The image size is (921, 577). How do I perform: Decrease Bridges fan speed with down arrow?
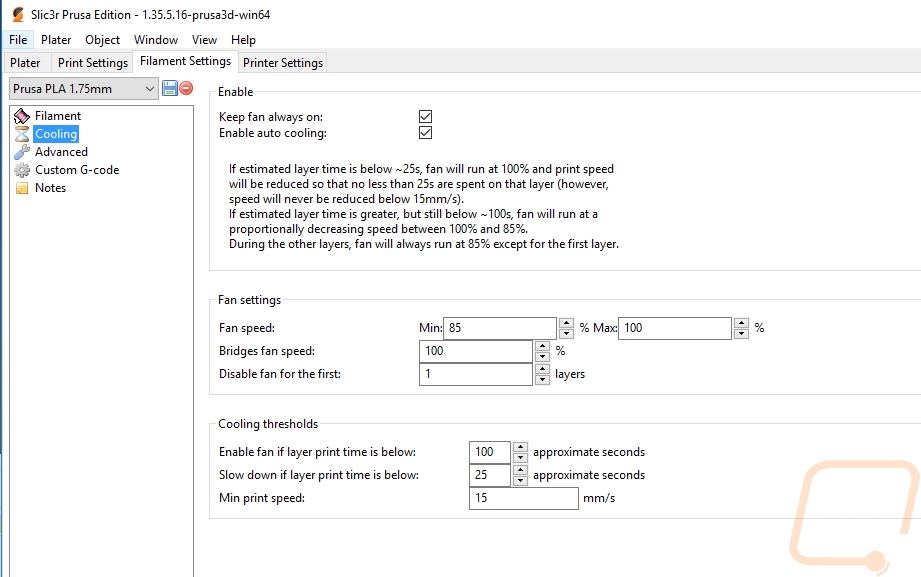click(x=543, y=357)
